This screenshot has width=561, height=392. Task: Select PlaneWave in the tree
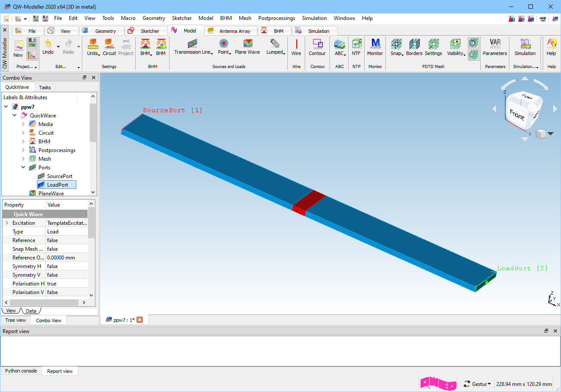(51, 193)
